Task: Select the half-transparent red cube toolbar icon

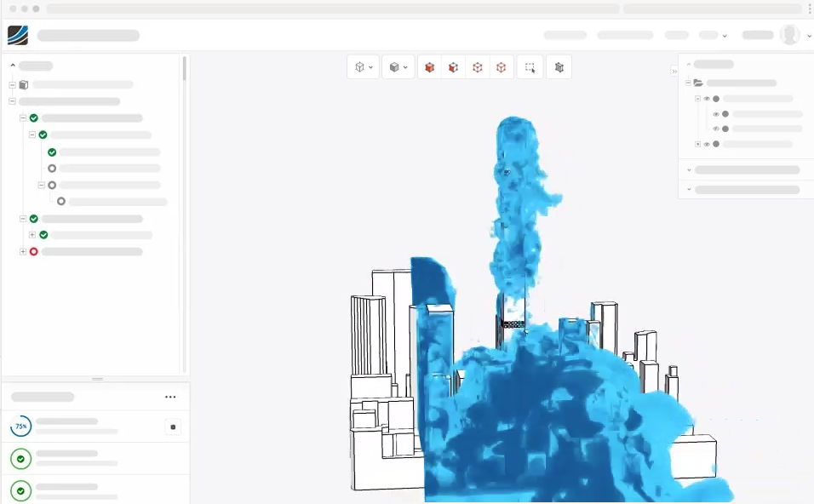Action: 453,67
